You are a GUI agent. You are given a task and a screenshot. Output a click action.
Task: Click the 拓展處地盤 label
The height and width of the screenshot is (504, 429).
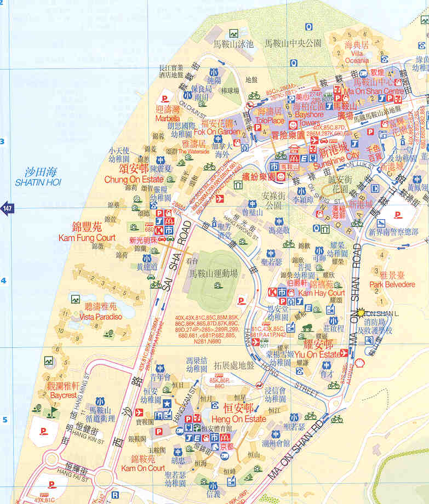(233, 365)
